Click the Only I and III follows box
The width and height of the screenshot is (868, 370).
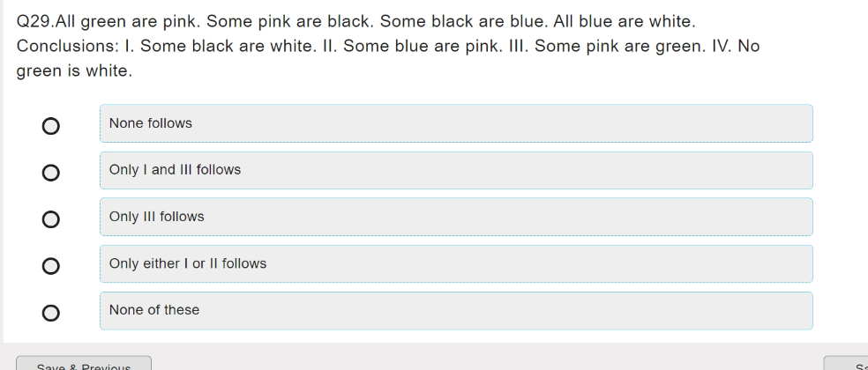tap(456, 170)
